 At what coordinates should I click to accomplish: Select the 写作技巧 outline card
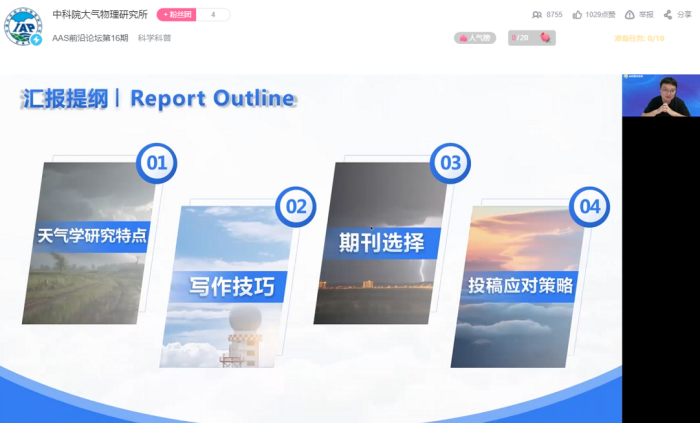click(227, 287)
